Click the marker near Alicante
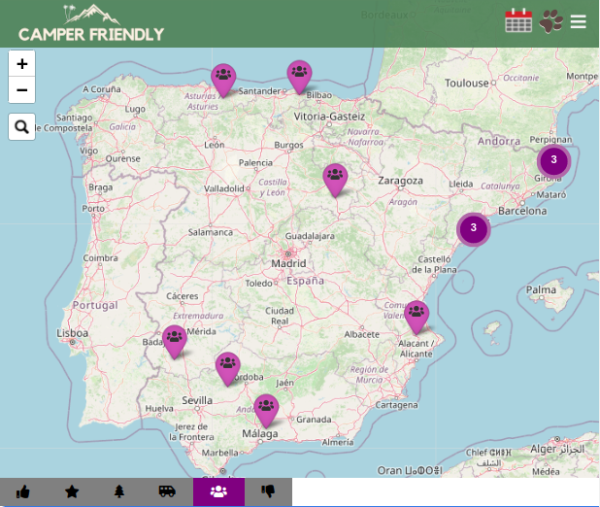 coord(416,315)
